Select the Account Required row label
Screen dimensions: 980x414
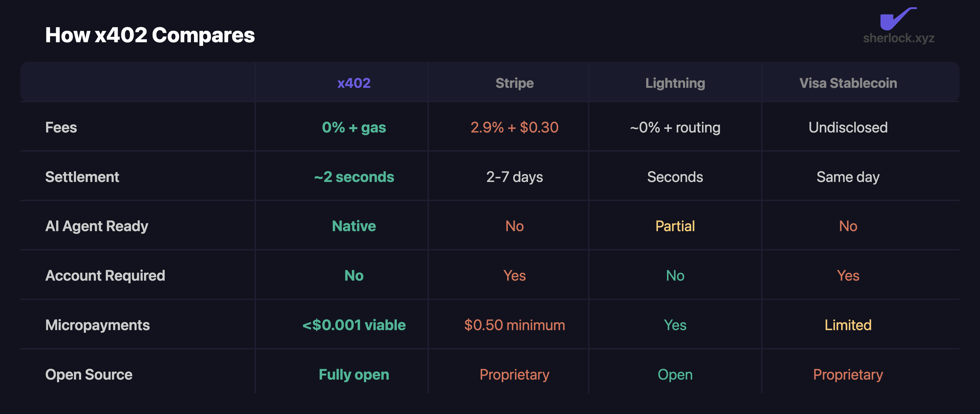(105, 276)
